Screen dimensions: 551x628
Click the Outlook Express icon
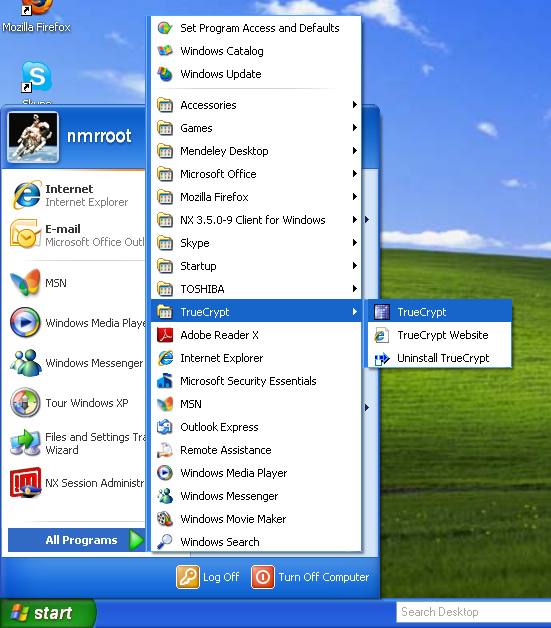coord(165,427)
